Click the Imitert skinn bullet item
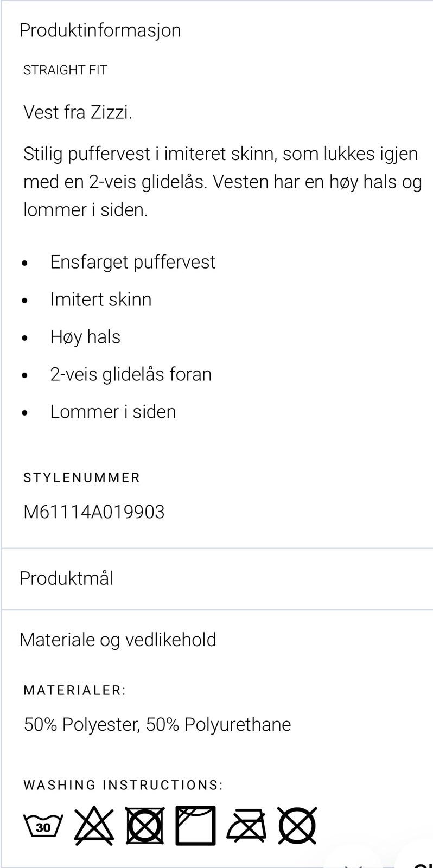Viewport: 433px width, 868px height. 101,299
